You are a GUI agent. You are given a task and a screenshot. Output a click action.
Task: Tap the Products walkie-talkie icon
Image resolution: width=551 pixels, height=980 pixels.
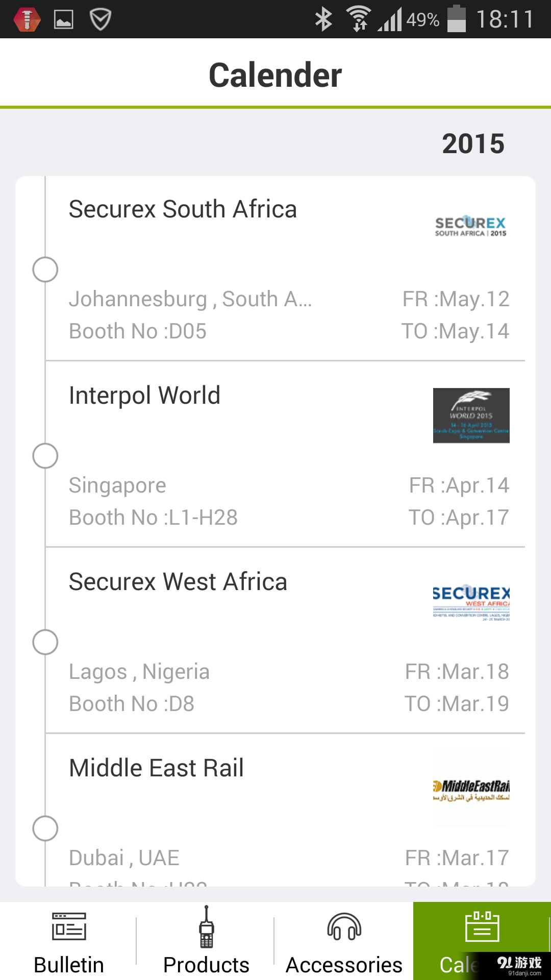tap(206, 926)
